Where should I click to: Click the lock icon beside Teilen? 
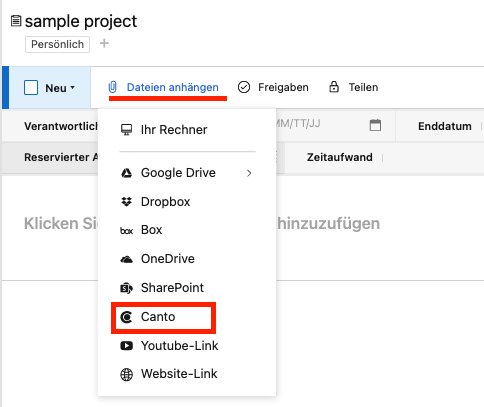coord(334,87)
